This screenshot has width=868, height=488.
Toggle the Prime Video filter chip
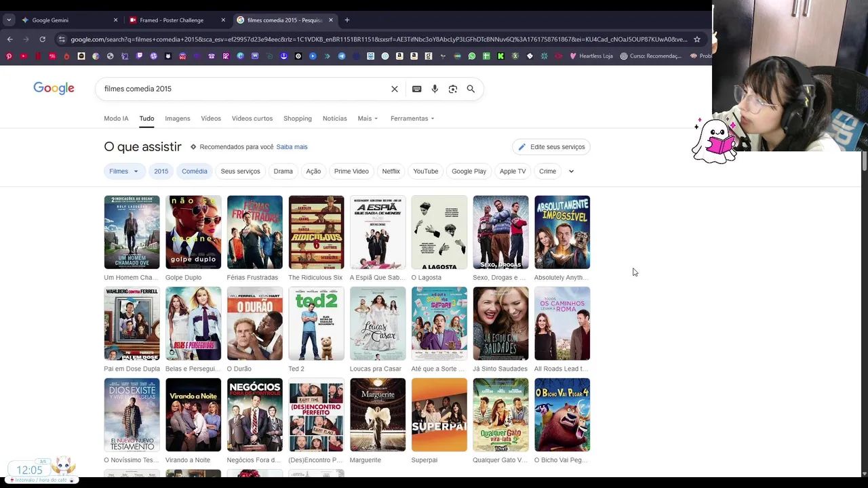pos(351,171)
